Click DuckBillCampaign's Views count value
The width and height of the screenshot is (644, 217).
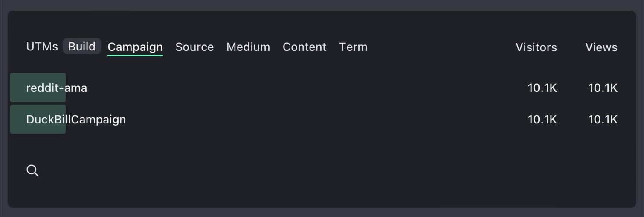click(x=603, y=119)
